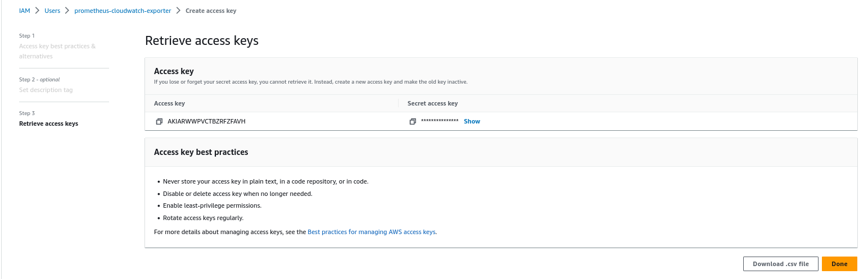The image size is (868, 279).
Task: Select Step 3 Retrieve access keys in sidebar
Action: tap(48, 124)
